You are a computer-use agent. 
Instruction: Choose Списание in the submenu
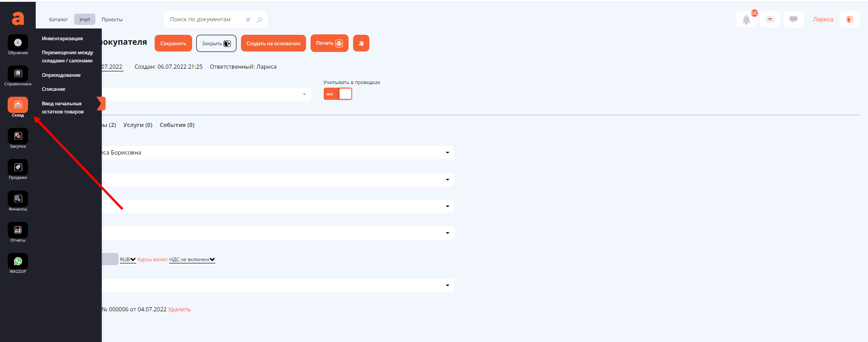[54, 89]
